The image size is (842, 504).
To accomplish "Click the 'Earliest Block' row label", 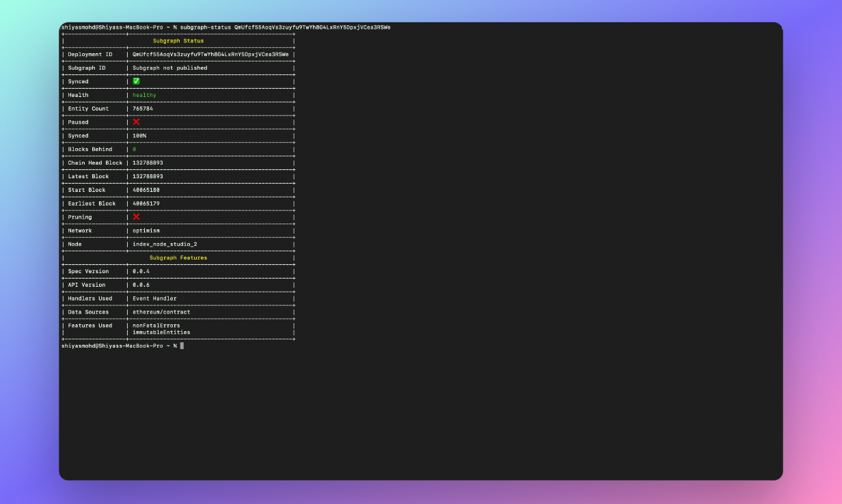I will point(92,204).
